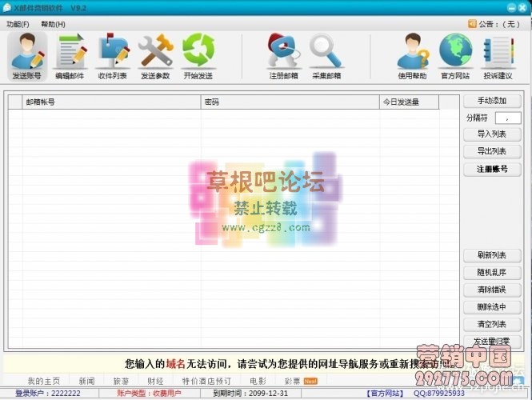Open the 编辑邮件 edit mail icon
The height and width of the screenshot is (400, 532).
click(x=70, y=56)
